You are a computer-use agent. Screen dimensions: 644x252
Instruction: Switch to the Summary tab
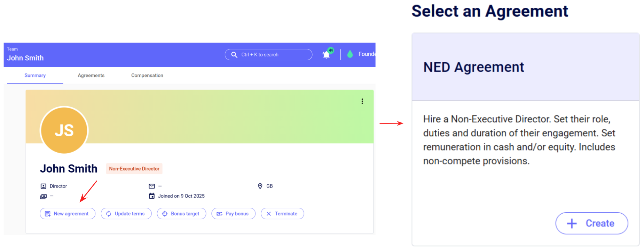(x=35, y=75)
